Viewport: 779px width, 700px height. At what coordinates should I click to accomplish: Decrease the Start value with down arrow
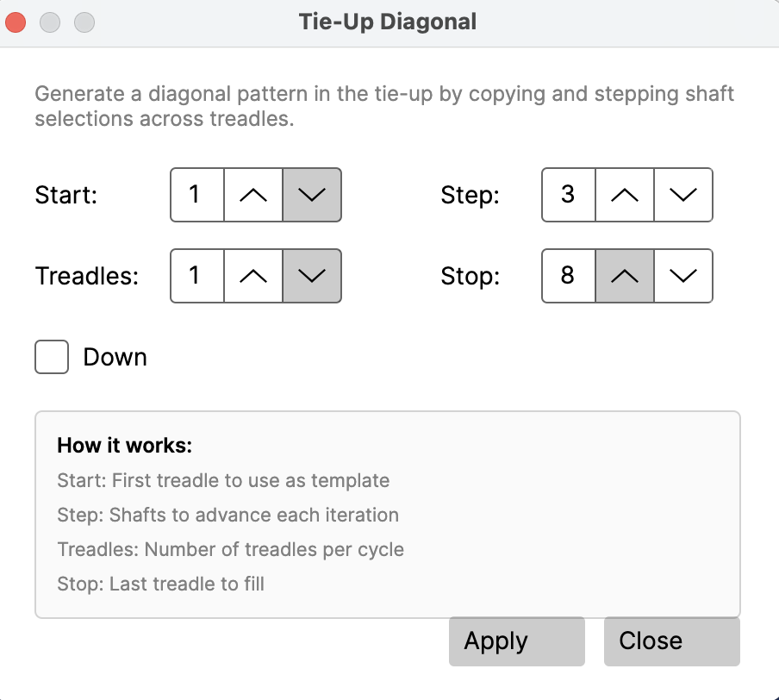(x=312, y=195)
